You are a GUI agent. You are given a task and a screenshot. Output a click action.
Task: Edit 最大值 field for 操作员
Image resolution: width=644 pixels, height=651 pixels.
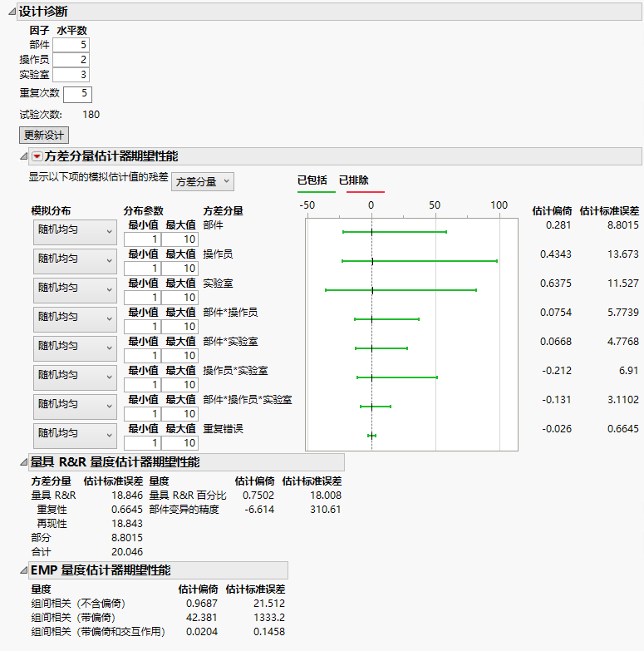point(179,269)
